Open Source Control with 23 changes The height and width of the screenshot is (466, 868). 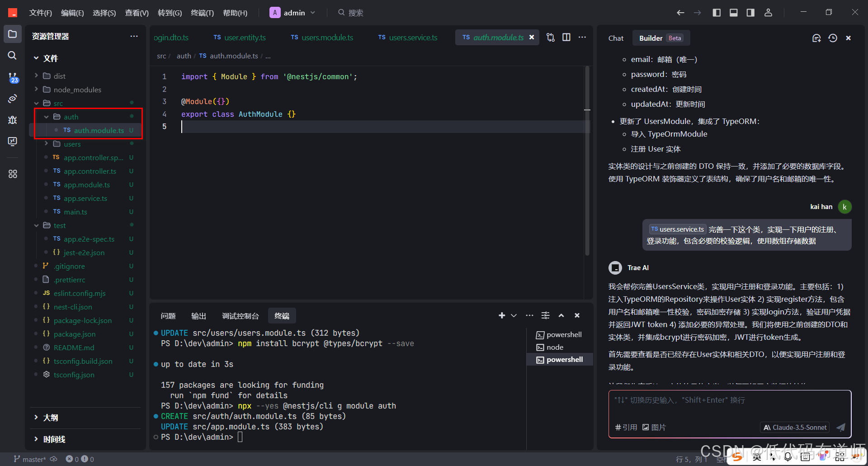point(13,78)
